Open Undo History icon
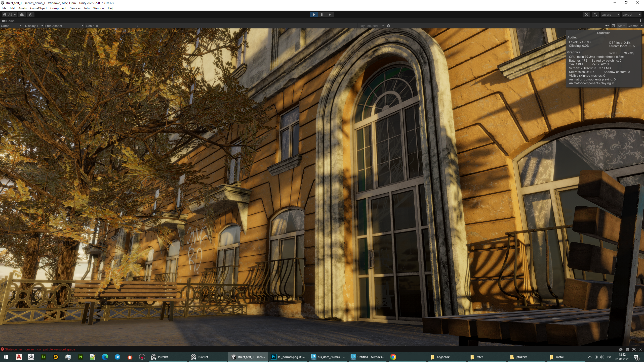644x362 pixels. [586, 15]
